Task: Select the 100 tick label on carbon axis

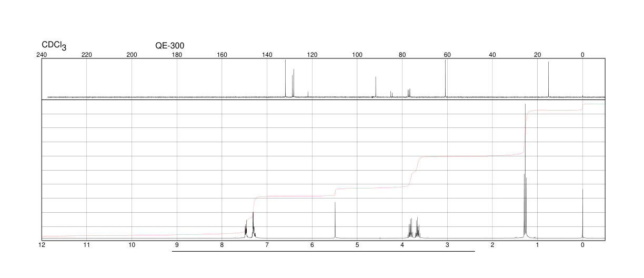Action: click(357, 55)
